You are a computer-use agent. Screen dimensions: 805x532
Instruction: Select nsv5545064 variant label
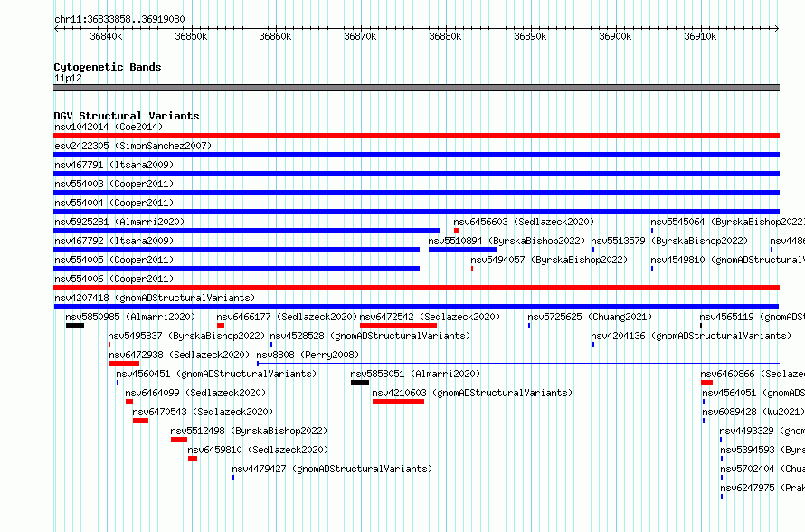coord(727,222)
